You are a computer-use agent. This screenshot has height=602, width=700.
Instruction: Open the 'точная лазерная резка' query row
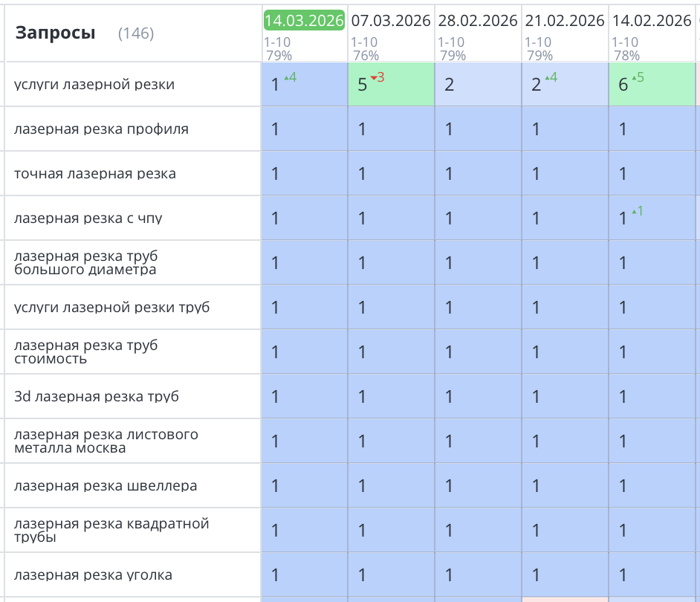(95, 174)
